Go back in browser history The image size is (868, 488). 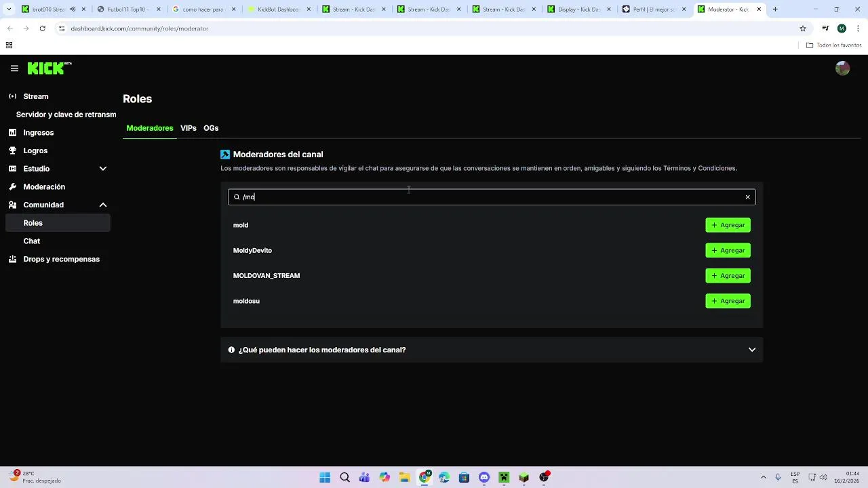point(9,28)
